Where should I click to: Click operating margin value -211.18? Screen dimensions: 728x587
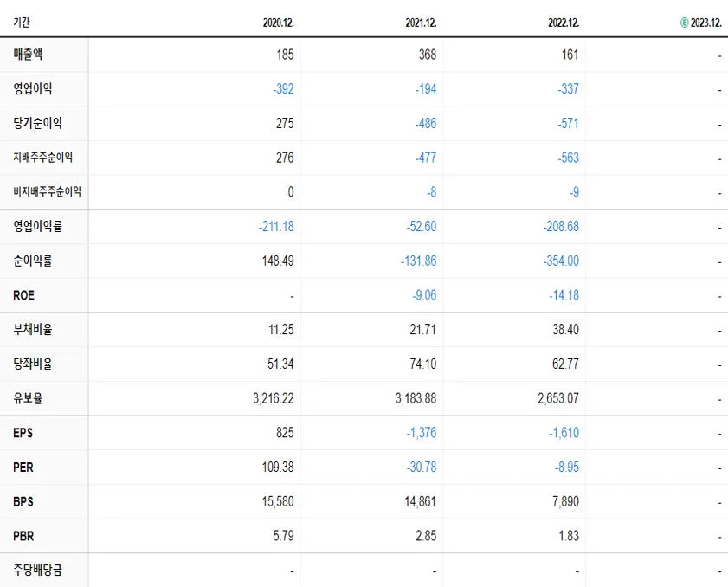(x=276, y=226)
